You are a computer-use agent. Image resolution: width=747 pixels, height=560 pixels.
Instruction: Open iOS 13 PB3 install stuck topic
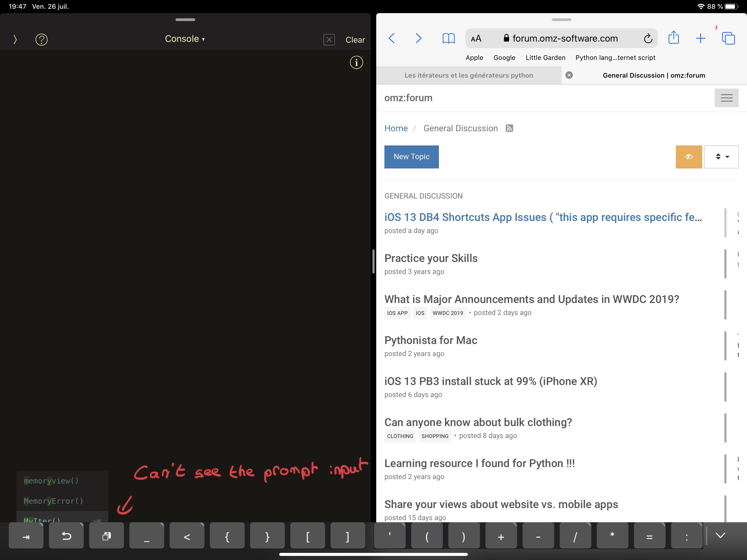[x=491, y=381]
